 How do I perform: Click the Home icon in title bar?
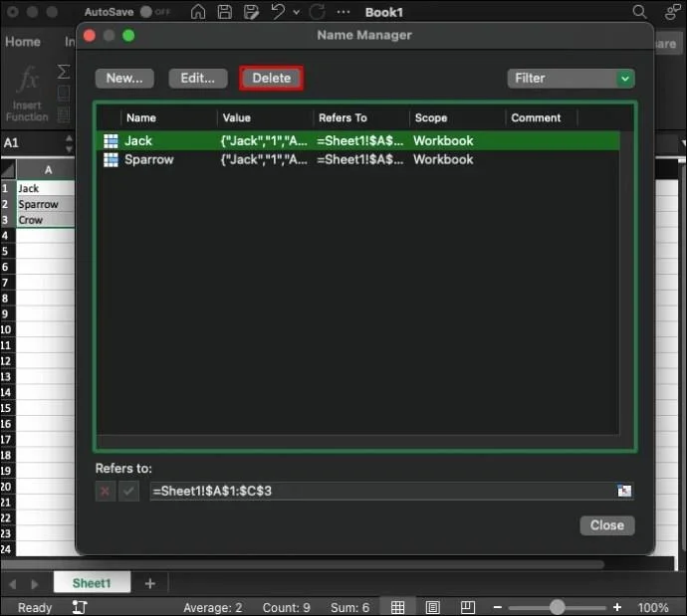pos(199,12)
